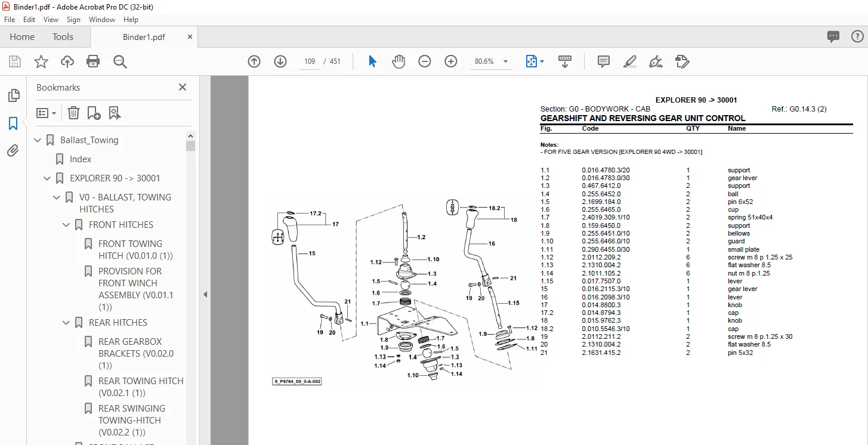
Task: Open PROVISION FOR FRONT WINCH ASSEMBLY bookmark
Action: [136, 289]
